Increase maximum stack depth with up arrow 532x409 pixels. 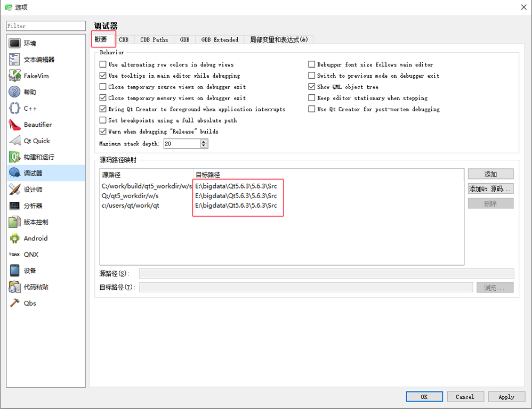click(204, 142)
